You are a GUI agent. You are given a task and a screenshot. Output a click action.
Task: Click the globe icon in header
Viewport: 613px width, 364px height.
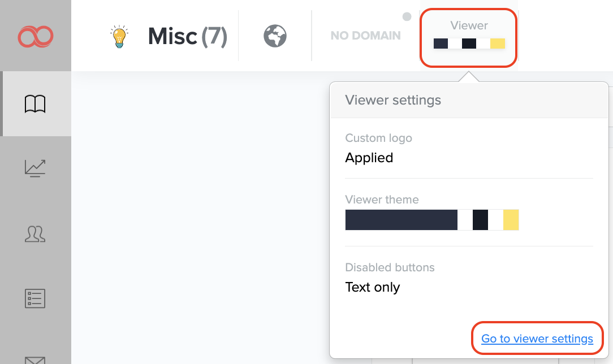coord(275,36)
